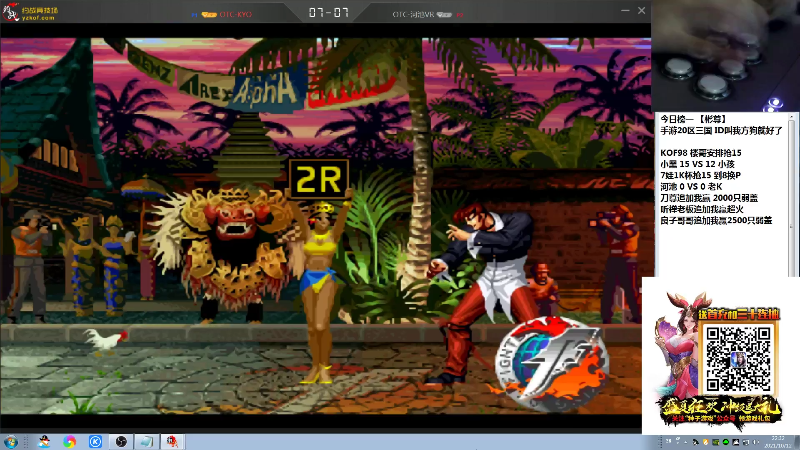Screen dimensions: 800x450
Task: Switch to the red fighting-platform taskbar app
Action: pyautogui.click(x=172, y=442)
